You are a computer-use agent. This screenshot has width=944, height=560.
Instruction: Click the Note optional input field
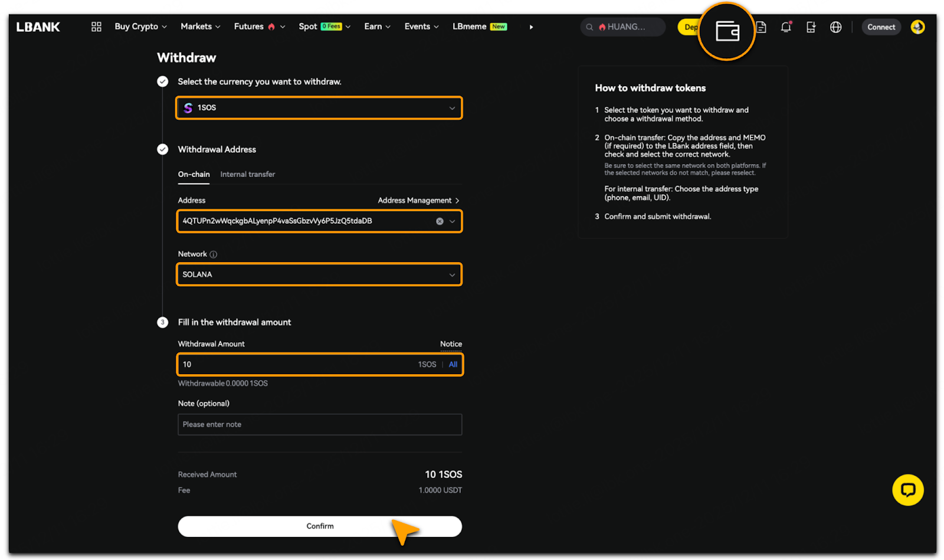tap(319, 424)
